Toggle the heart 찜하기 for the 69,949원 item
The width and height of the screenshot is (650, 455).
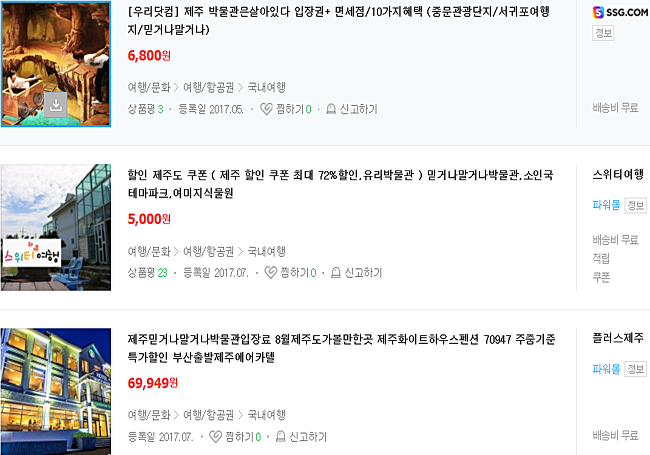(x=215, y=436)
